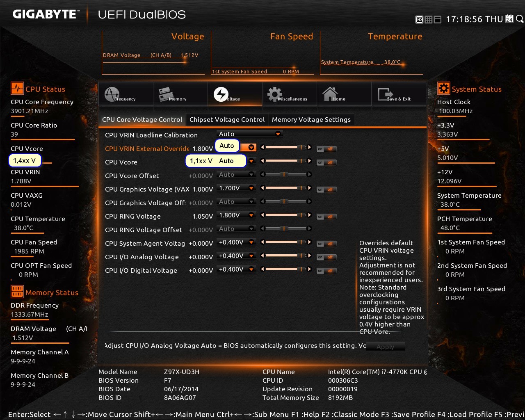Image resolution: width=525 pixels, height=420 pixels.
Task: Switch to CPU Core Voltage Control tab
Action: [x=142, y=119]
